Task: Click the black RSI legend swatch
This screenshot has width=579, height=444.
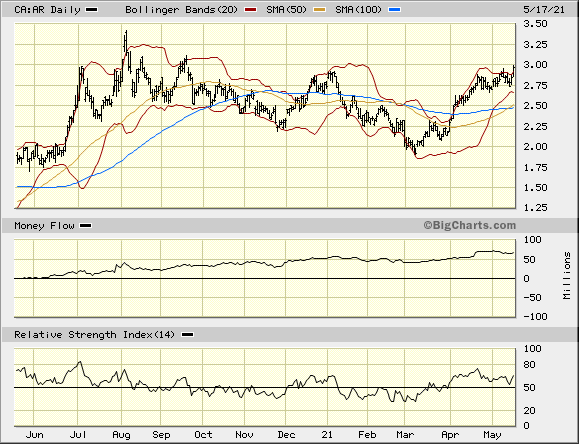Action: (188, 335)
